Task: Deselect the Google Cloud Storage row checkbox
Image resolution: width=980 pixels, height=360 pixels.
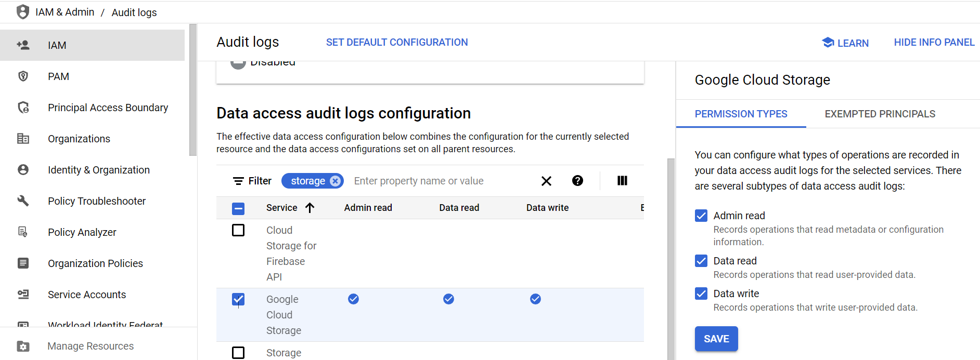Action: (x=238, y=299)
